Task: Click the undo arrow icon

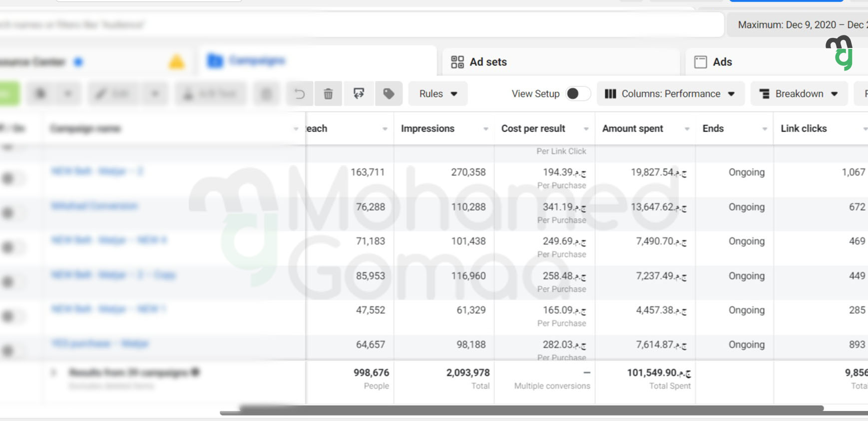Action: [300, 94]
